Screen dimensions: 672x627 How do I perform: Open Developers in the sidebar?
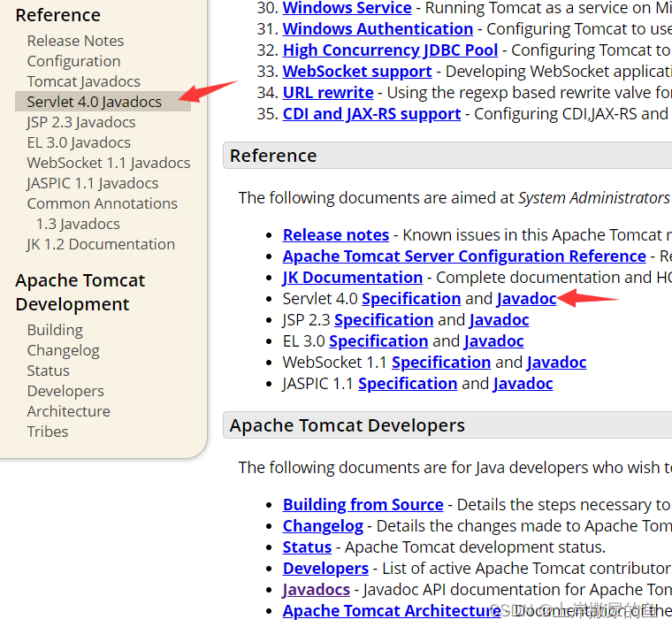pos(65,391)
